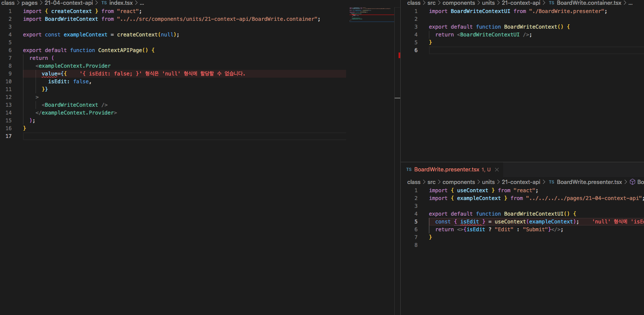Click the TS icon before index.tsx in breadcrumbs

click(104, 3)
